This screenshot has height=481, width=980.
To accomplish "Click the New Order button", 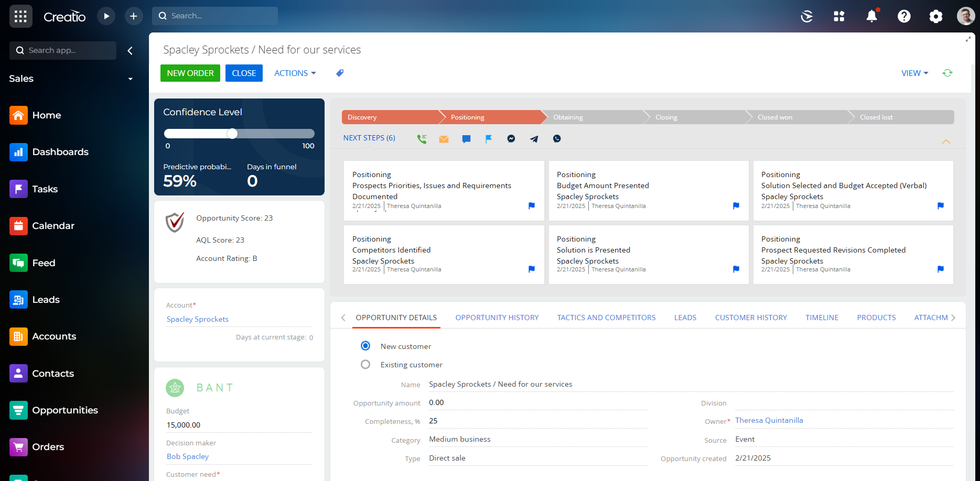I will pos(190,73).
